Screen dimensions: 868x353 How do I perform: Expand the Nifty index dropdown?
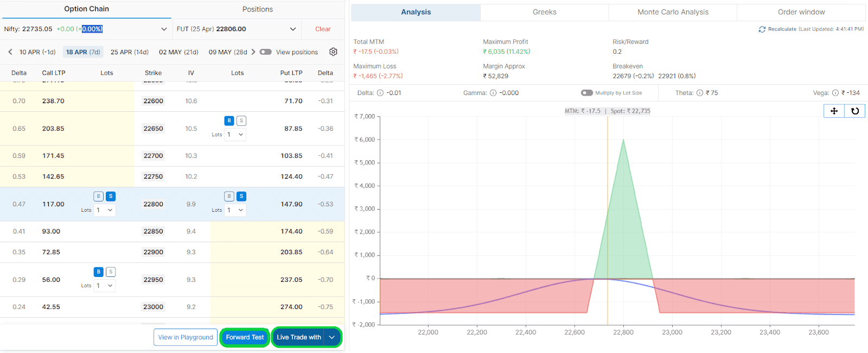tap(164, 29)
